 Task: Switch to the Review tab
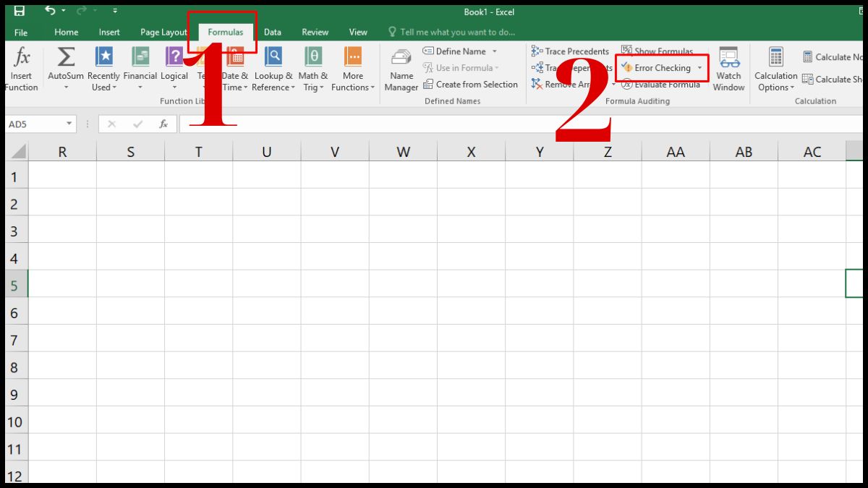[x=315, y=32]
